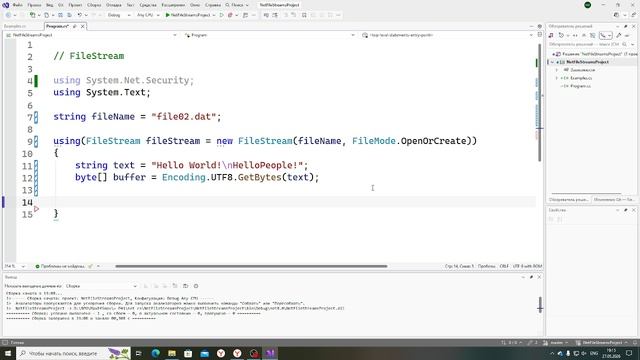The image size is (640, 360).
Task: Open the Отладка menu
Action: click(x=113, y=5)
